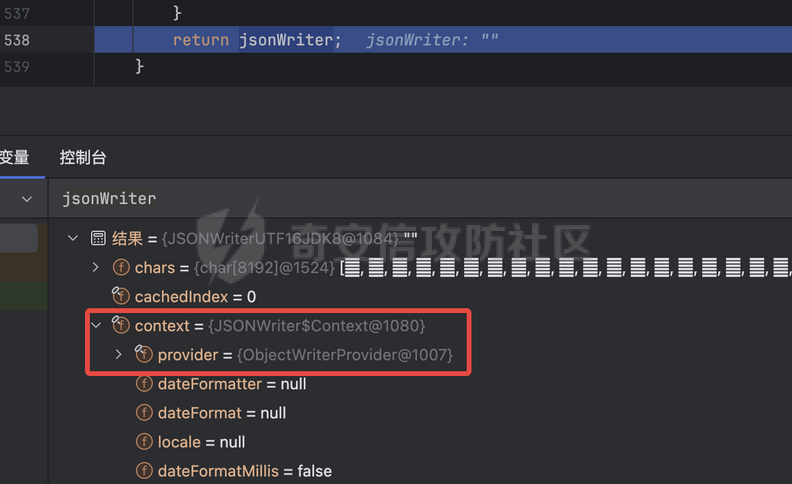Click the cachedIndex field icon
792x484 pixels.
pos(121,296)
